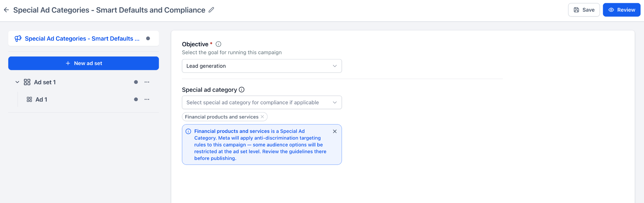
Task: Click the Objective info icon
Action: 219,44
